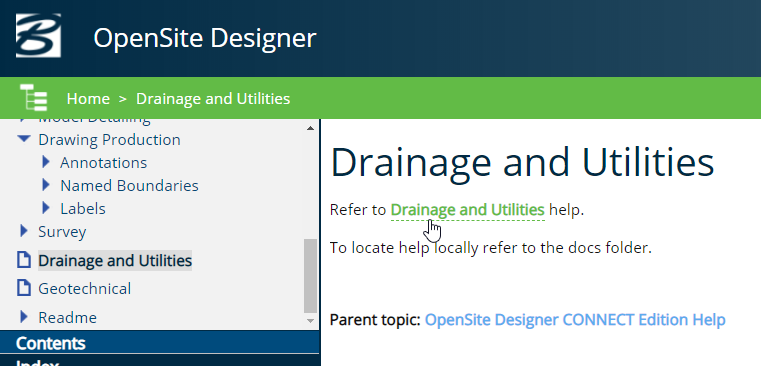Toggle the table of contents tree icon
Screen dimensions: 761x366
(x=33, y=98)
